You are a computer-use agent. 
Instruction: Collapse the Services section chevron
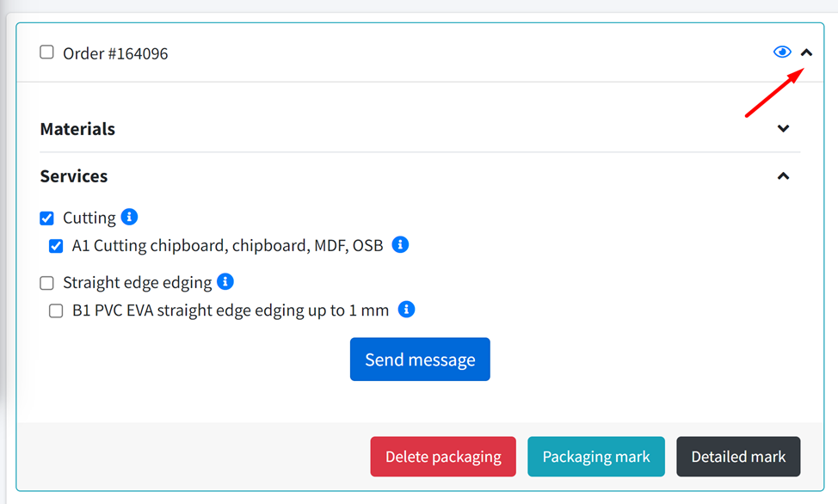click(x=783, y=176)
